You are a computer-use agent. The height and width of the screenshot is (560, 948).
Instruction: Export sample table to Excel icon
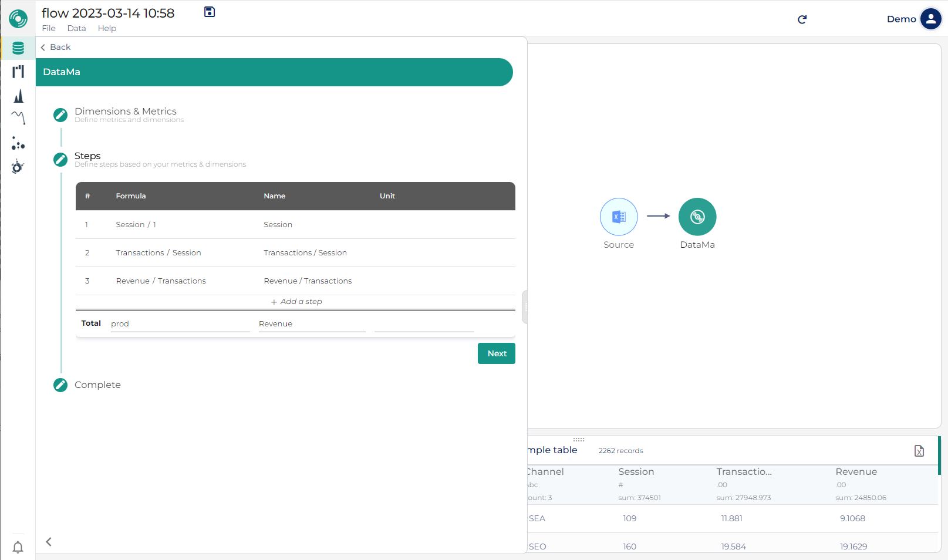click(x=919, y=451)
